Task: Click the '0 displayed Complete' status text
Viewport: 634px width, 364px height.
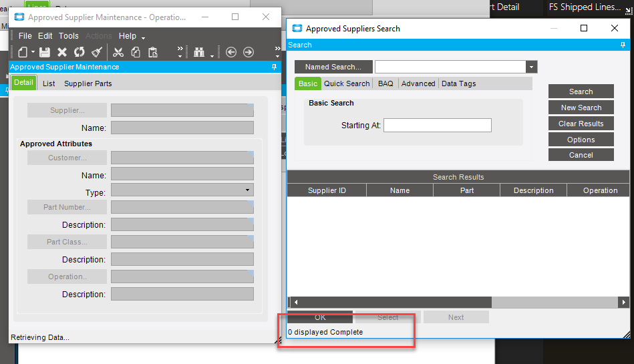Action: [325, 332]
